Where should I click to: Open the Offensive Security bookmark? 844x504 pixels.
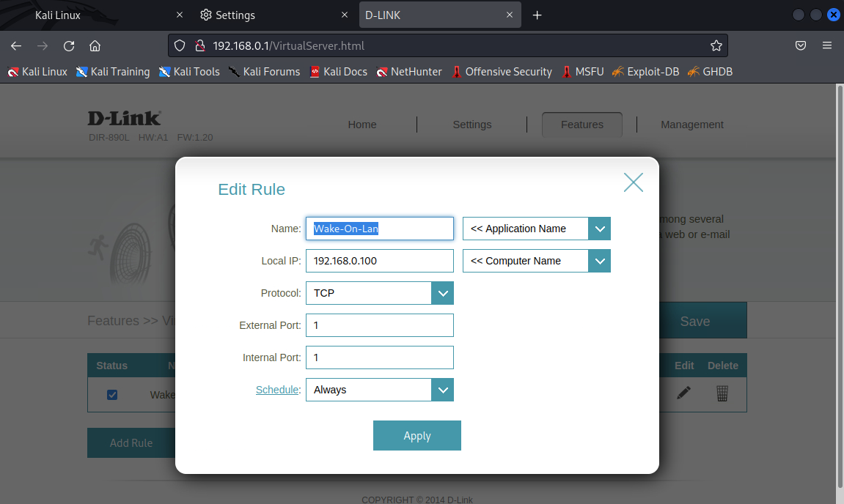tap(502, 72)
